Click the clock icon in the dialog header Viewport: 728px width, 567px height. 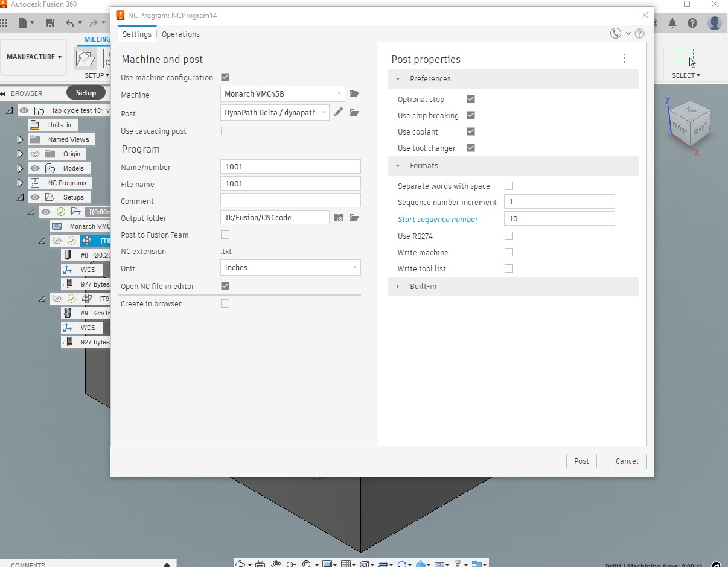click(x=616, y=34)
